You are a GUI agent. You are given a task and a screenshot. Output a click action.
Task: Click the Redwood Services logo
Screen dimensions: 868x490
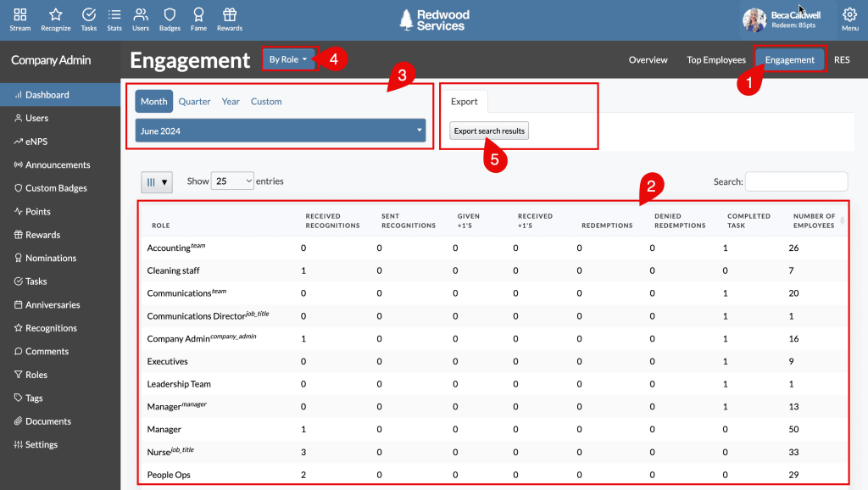pos(435,20)
